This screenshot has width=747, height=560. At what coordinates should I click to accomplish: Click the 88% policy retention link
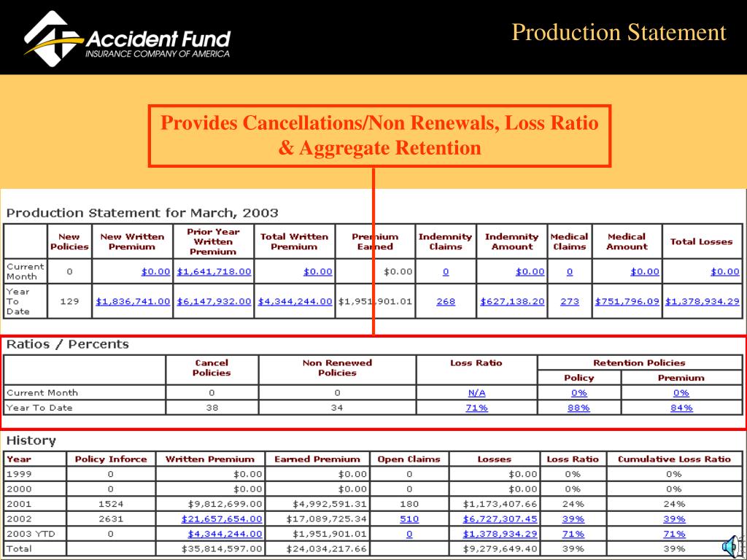click(x=578, y=408)
